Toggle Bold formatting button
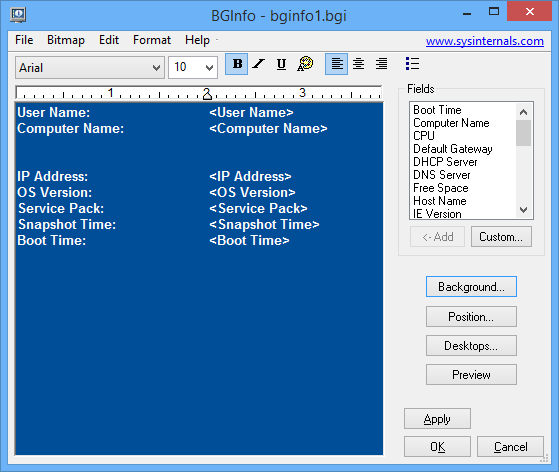559x472 pixels. (x=237, y=64)
